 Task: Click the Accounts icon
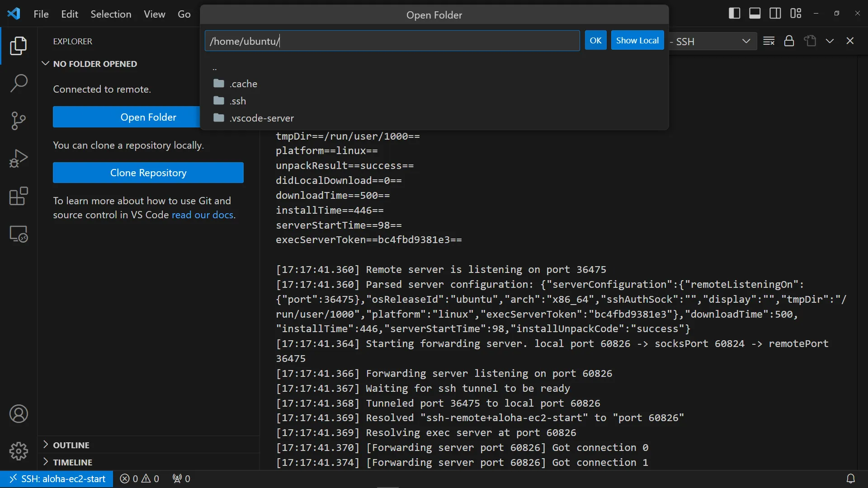click(x=19, y=414)
